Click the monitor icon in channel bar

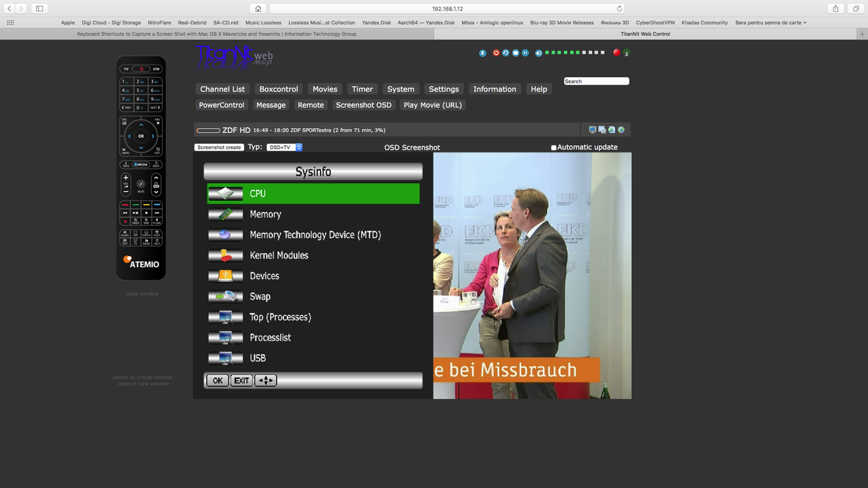[x=592, y=129]
